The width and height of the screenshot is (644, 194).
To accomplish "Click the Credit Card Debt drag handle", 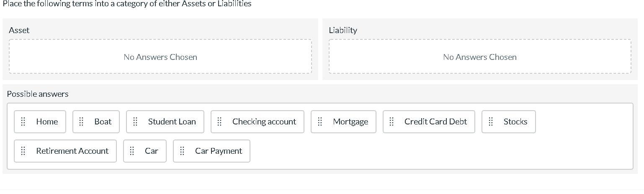I will [x=392, y=122].
